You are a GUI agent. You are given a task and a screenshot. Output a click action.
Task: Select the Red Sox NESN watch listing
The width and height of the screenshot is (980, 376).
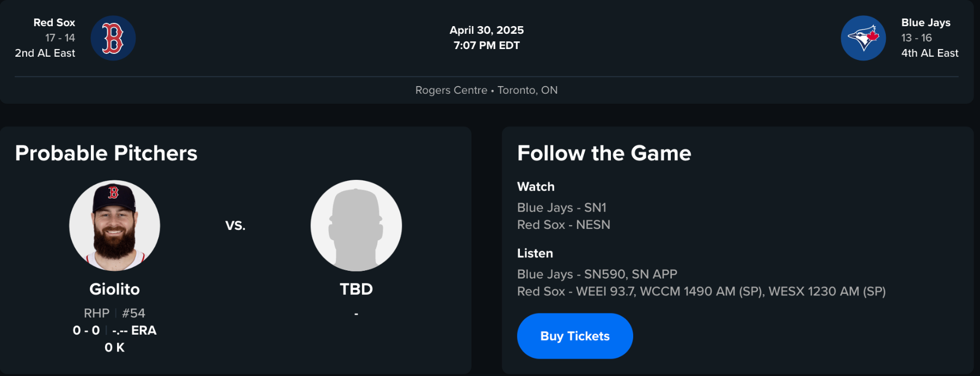[x=563, y=225]
